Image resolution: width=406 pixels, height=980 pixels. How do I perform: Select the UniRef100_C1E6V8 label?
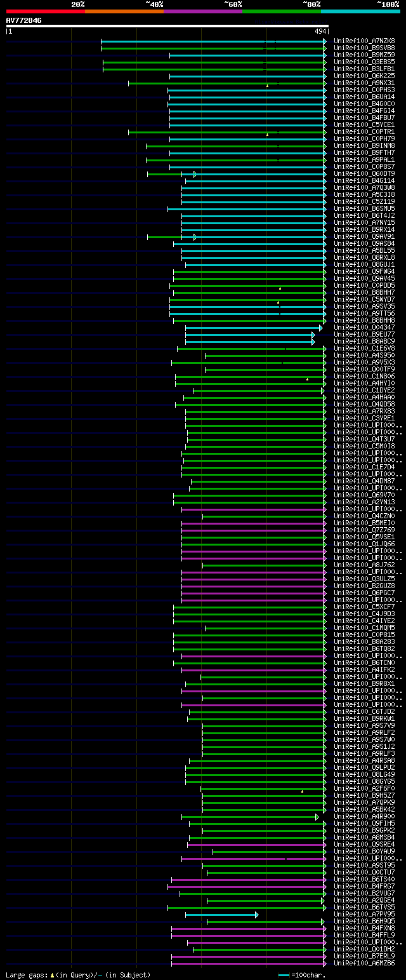(x=365, y=348)
